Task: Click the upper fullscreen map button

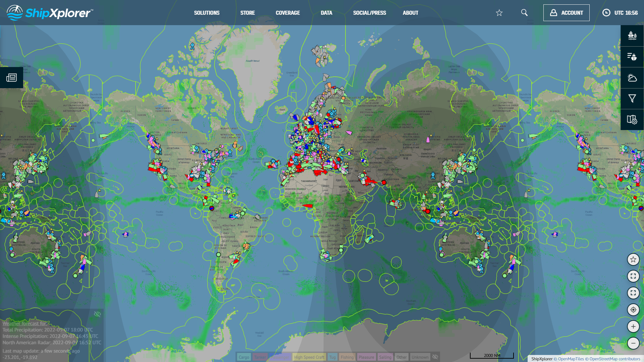Action: pos(633,276)
